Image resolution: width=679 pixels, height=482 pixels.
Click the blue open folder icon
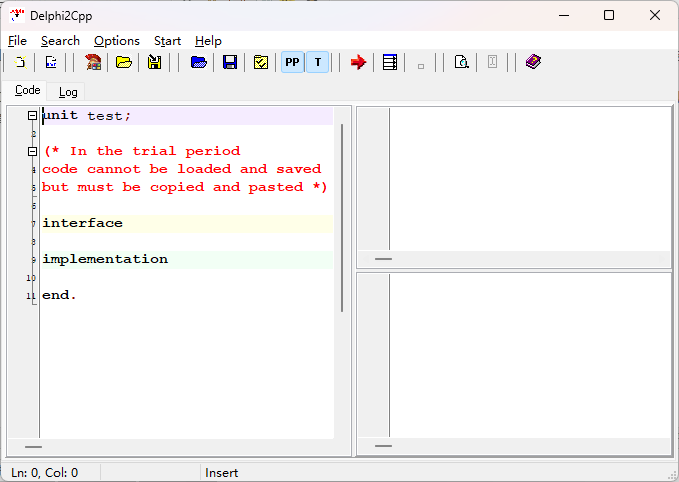coord(199,62)
